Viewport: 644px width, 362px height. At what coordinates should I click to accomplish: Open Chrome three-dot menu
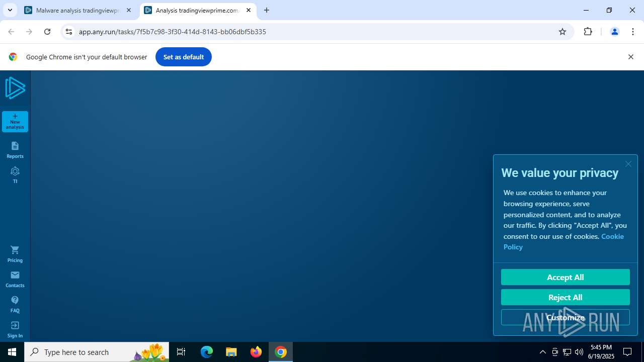click(x=633, y=32)
